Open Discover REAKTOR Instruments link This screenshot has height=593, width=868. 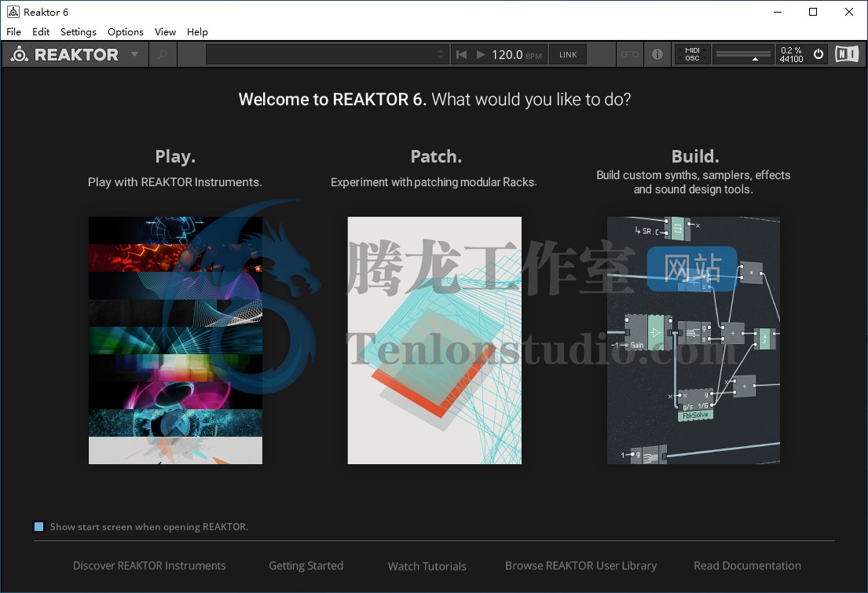149,566
